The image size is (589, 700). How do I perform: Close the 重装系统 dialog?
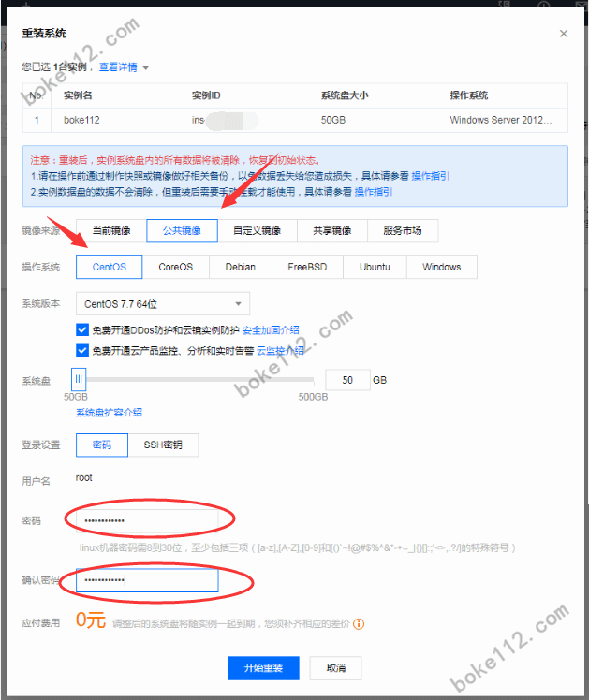tap(564, 34)
